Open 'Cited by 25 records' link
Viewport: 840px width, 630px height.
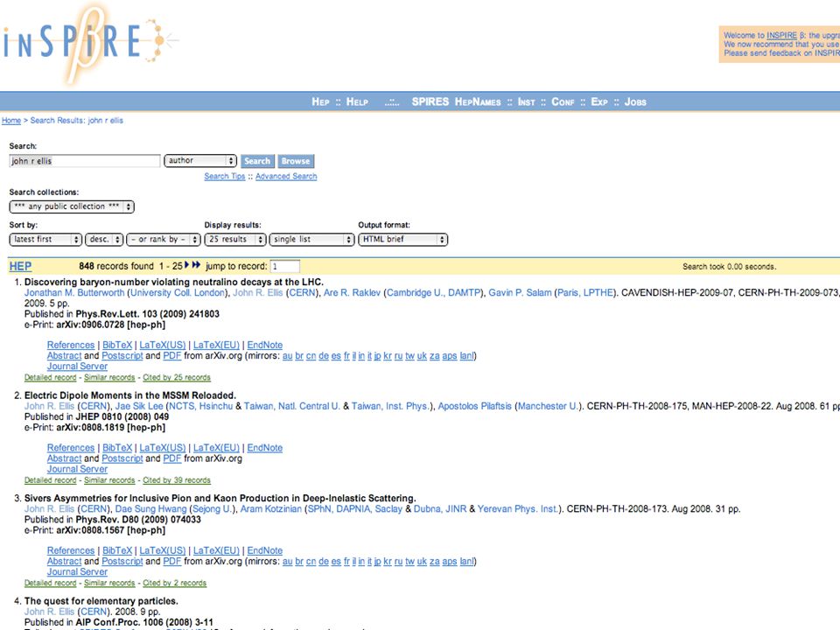[x=176, y=378]
